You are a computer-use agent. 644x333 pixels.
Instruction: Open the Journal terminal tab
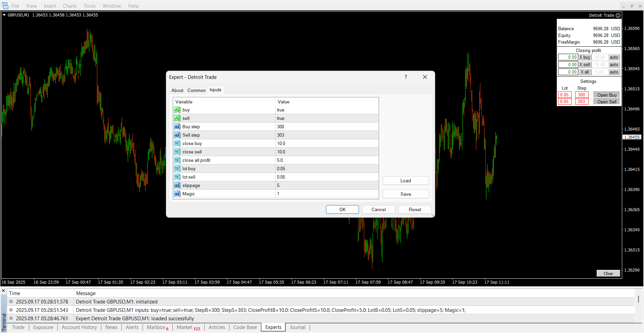[297, 327]
